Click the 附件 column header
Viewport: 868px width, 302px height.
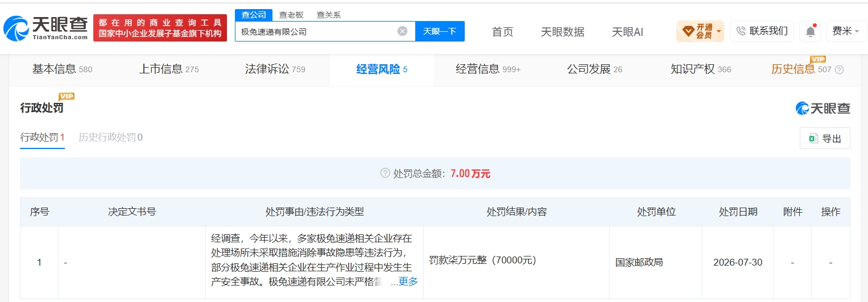(x=792, y=212)
